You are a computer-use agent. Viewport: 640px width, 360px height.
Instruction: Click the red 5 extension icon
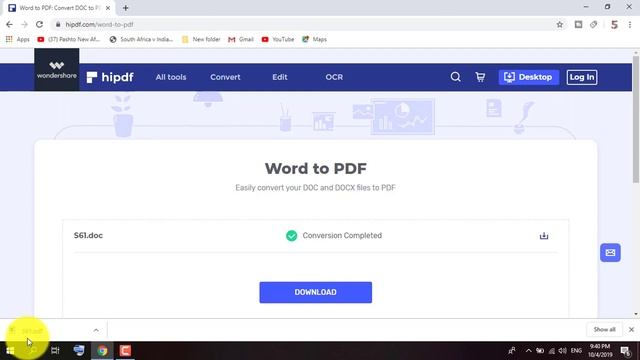pyautogui.click(x=614, y=24)
